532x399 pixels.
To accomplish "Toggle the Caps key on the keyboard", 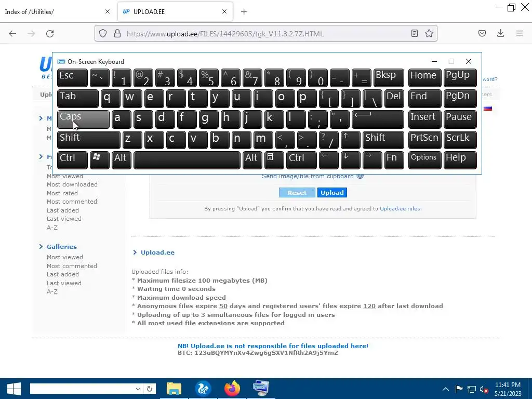I will (83, 119).
